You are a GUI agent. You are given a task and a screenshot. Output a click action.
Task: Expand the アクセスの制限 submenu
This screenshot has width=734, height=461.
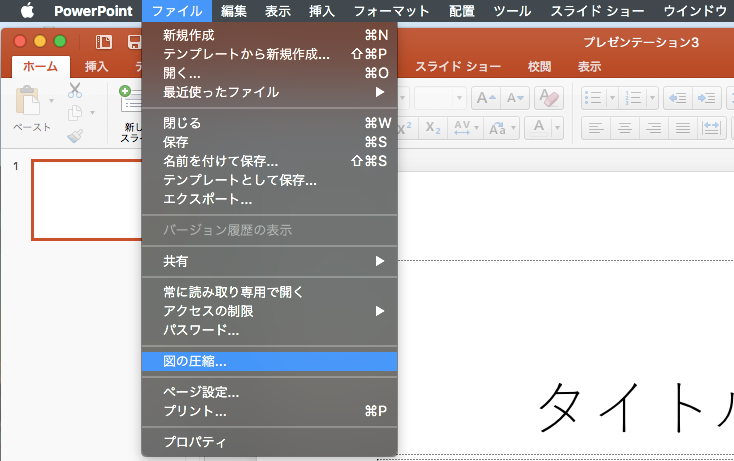coord(269,311)
